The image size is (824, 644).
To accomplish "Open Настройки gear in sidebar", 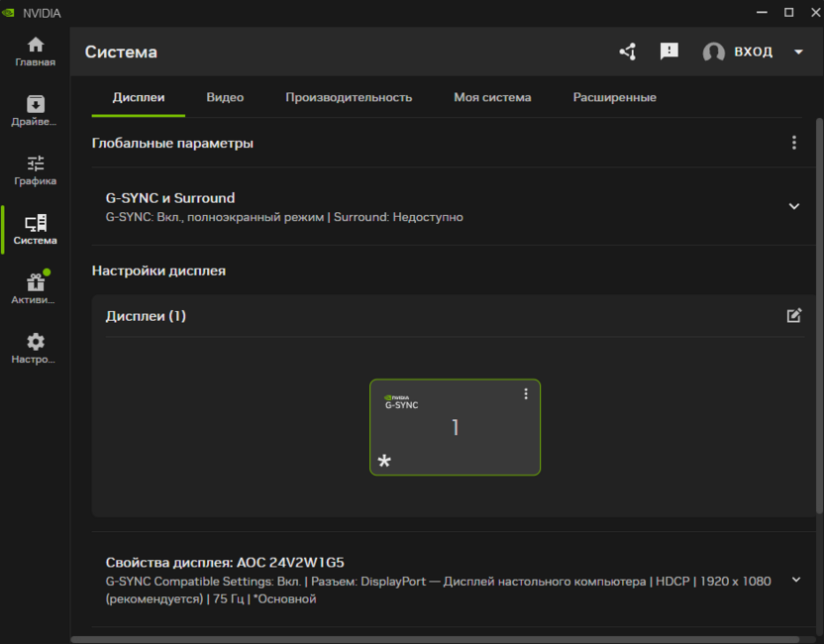I will click(36, 349).
